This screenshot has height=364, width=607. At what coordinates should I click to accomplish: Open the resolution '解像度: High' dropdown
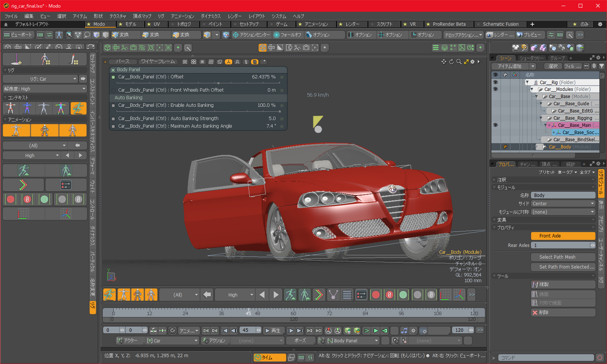pos(45,89)
